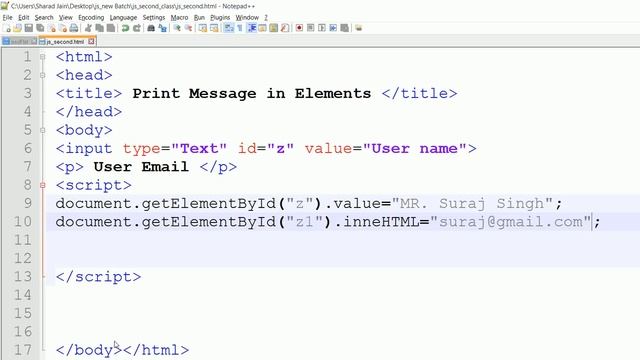Click the Synchronize Vertical Scrolling icon
The image size is (640, 360).
pos(202,28)
